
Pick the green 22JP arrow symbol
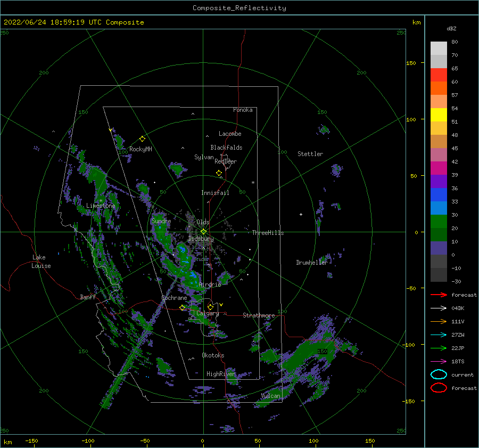pos(439,348)
